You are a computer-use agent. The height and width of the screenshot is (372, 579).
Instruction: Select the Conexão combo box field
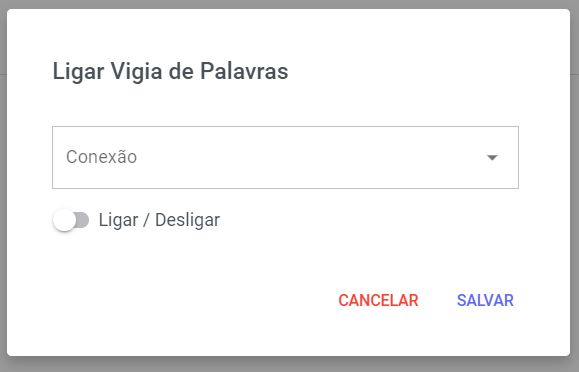[285, 157]
